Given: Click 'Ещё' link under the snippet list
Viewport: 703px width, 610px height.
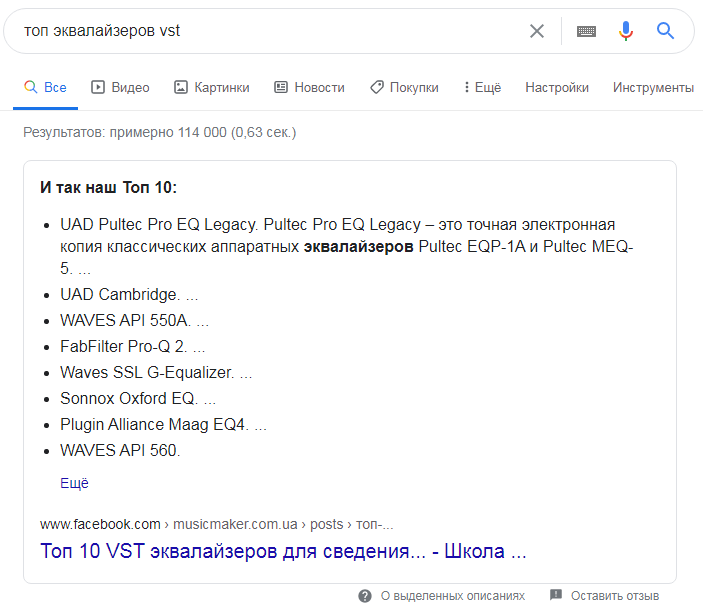Looking at the screenshot, I should [x=74, y=483].
